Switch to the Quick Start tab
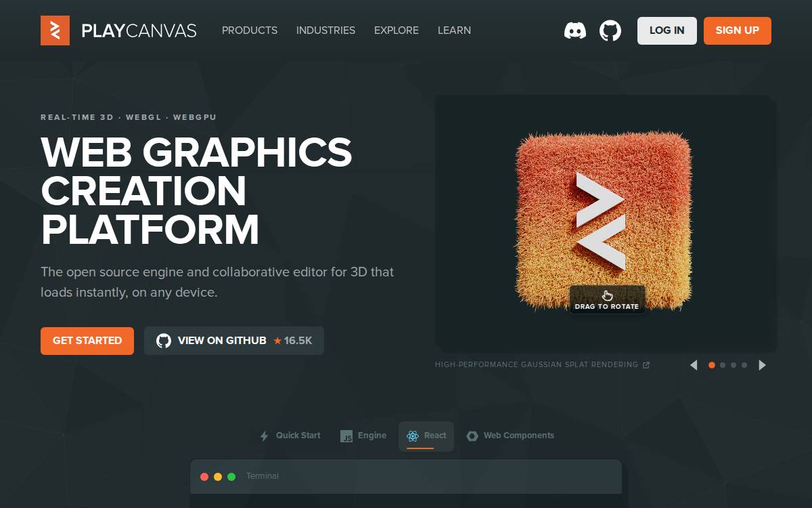 tap(290, 436)
